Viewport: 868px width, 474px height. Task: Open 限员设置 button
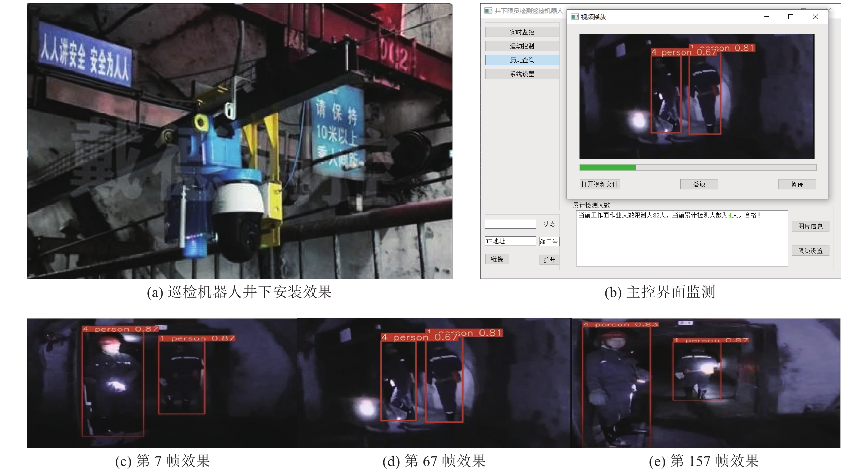coord(810,251)
